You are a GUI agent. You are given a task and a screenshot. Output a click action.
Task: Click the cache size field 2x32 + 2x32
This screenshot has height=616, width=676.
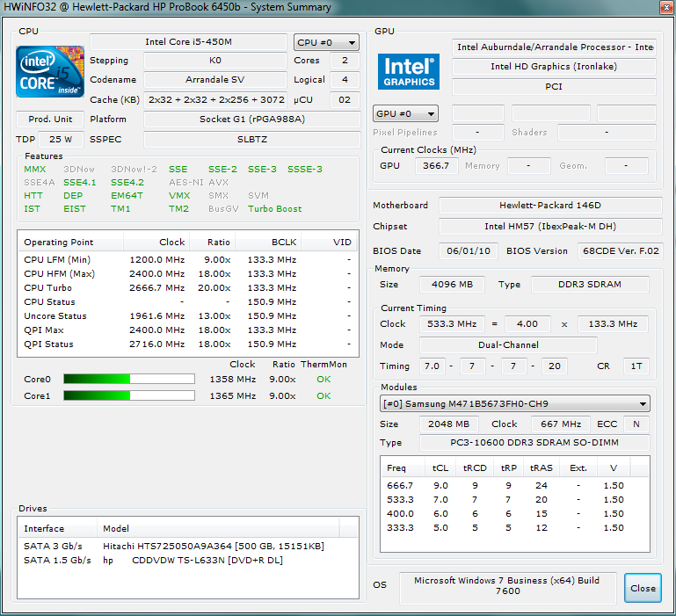tap(215, 99)
